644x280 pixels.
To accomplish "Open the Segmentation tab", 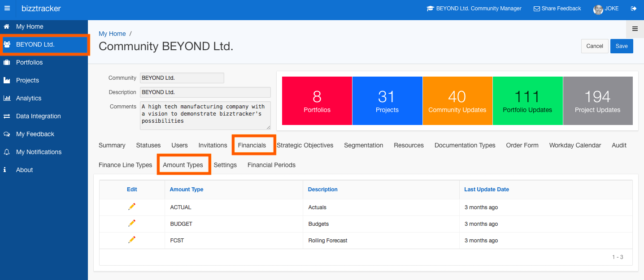I will 364,145.
